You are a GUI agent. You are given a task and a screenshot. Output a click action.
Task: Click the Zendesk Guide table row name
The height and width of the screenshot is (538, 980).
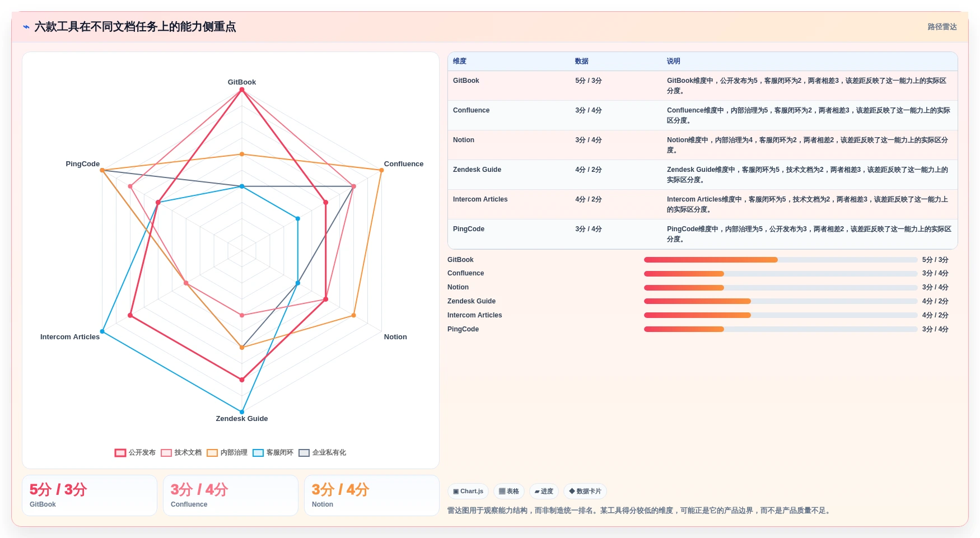tap(477, 170)
